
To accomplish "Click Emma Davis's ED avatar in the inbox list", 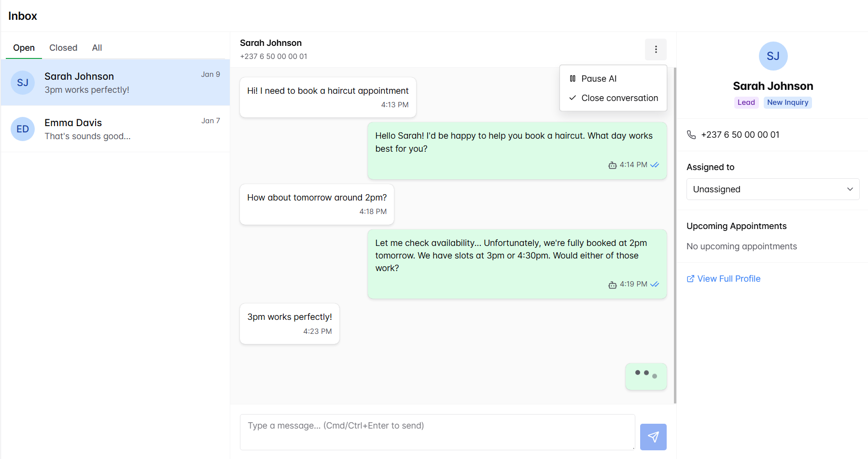I will point(22,129).
